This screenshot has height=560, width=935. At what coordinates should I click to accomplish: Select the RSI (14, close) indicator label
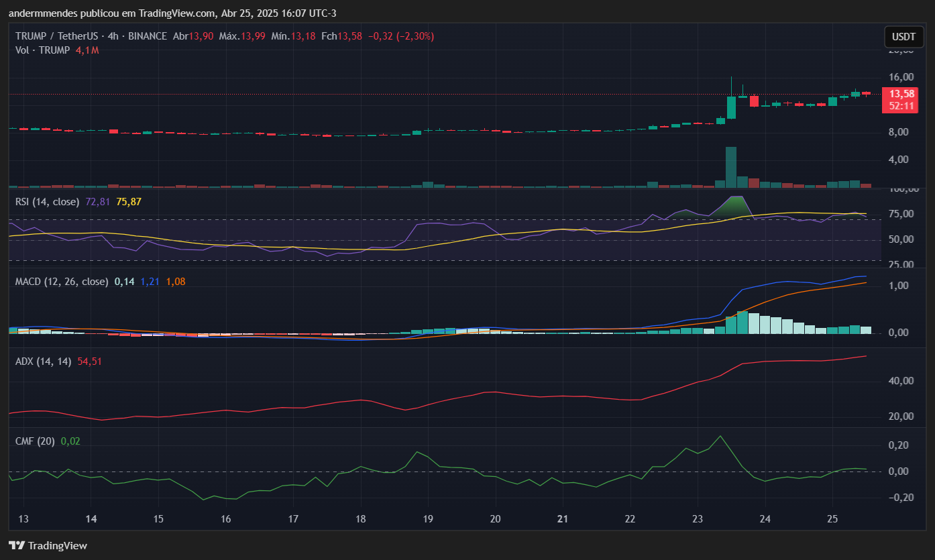(x=48, y=201)
